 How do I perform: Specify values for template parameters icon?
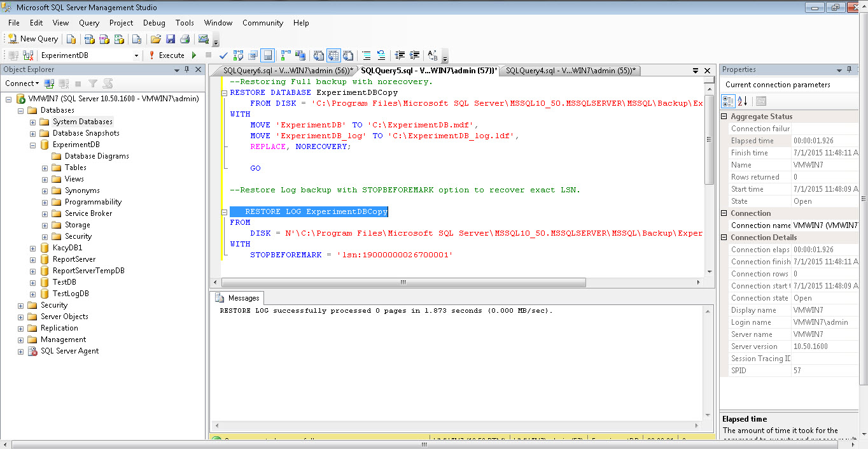[x=433, y=55]
